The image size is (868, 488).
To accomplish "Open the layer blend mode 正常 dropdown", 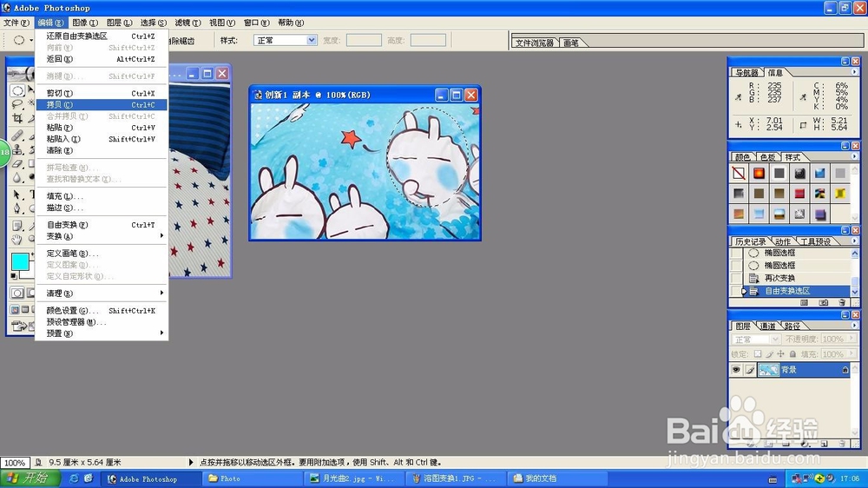I will [755, 339].
